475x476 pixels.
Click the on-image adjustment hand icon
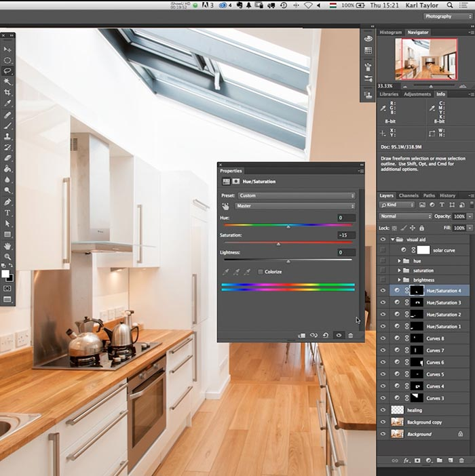pyautogui.click(x=225, y=205)
